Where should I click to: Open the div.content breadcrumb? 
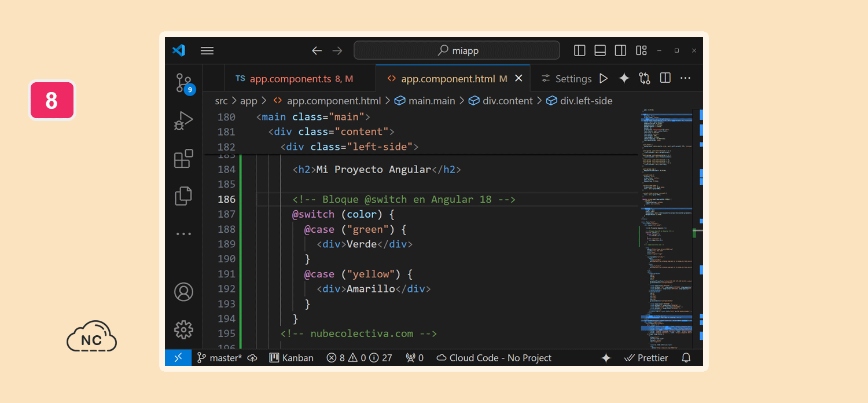(x=501, y=101)
